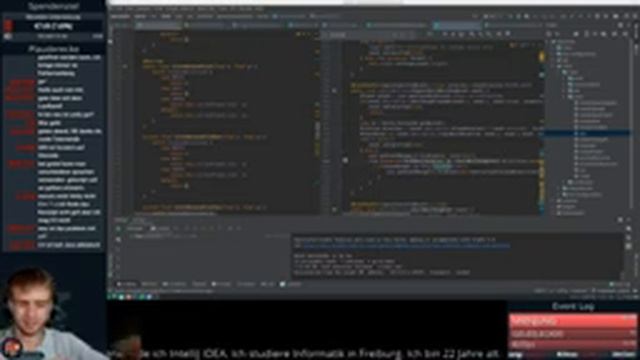Click the white circular gutter icon in the right editor

pyautogui.click(x=345, y=160)
